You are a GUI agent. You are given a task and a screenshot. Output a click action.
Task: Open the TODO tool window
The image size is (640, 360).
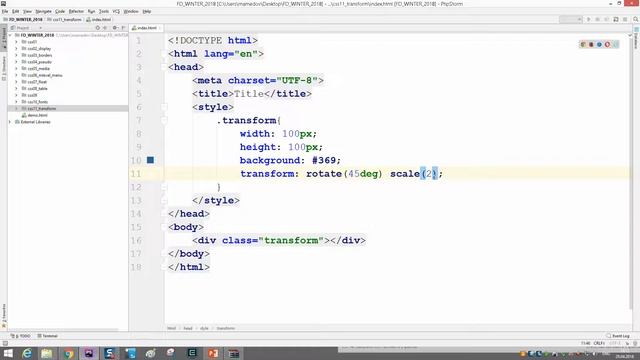click(20, 336)
